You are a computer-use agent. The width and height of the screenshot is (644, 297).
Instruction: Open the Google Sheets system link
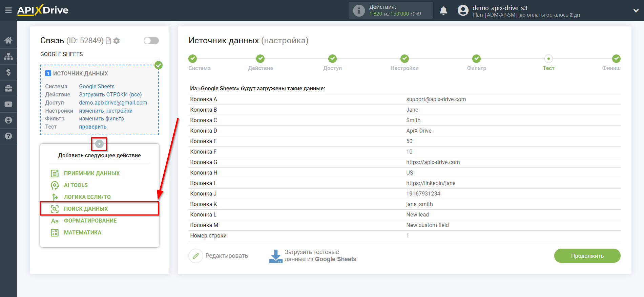click(97, 86)
